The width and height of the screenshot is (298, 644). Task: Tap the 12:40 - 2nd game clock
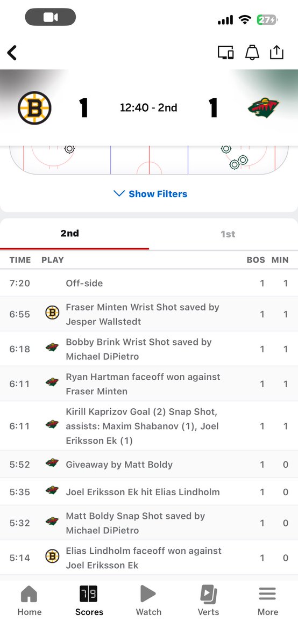[148, 108]
